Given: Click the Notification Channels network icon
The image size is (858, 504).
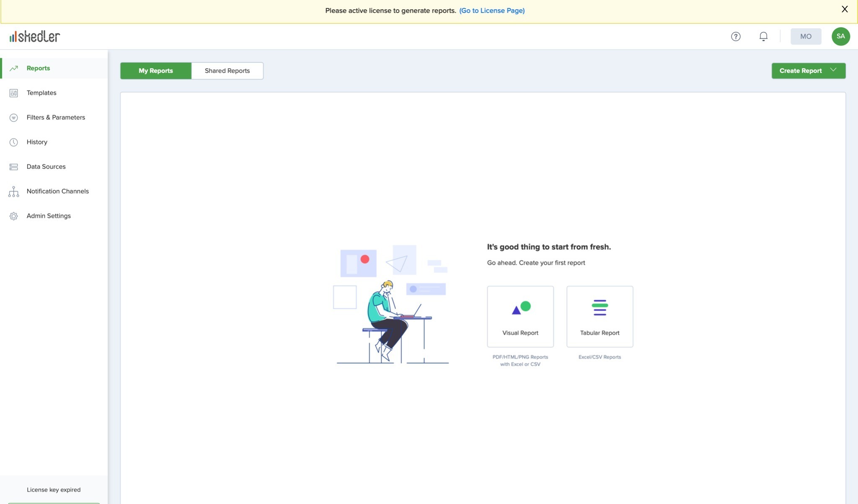Looking at the screenshot, I should click(13, 191).
